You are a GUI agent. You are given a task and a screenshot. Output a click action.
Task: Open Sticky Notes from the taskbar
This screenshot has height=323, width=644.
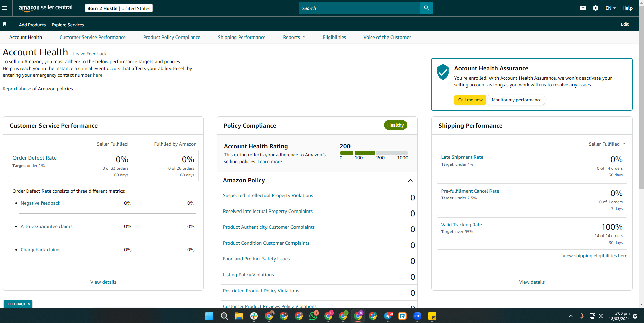(432, 316)
